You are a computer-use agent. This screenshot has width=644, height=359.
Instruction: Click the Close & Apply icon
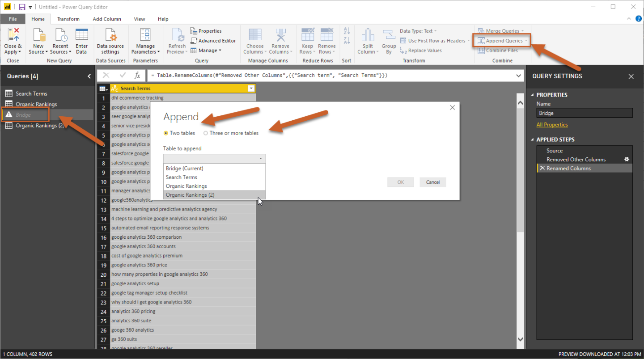(13, 36)
